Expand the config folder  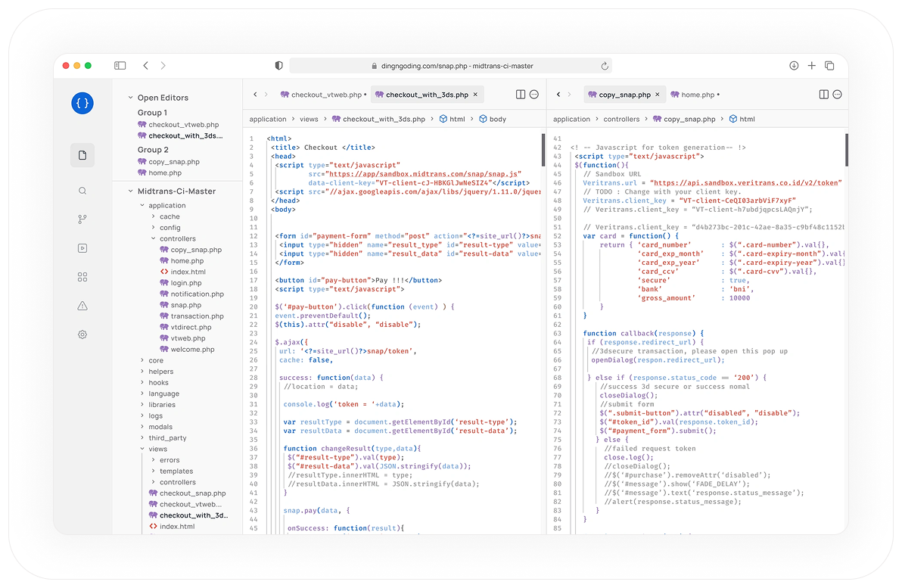click(153, 228)
